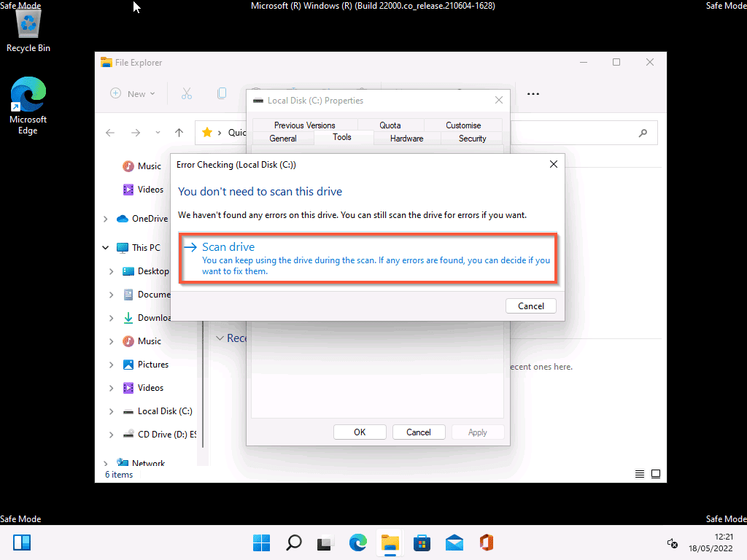
Task: Collapse This PC in the navigation pane
Action: tap(105, 247)
